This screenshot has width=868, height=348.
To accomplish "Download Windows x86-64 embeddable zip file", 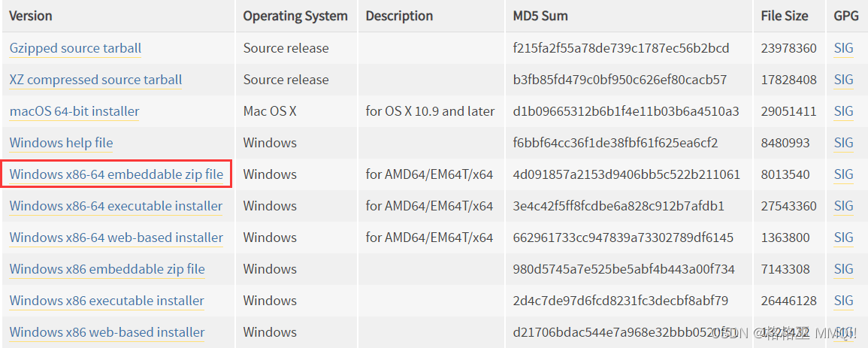I will (116, 174).
